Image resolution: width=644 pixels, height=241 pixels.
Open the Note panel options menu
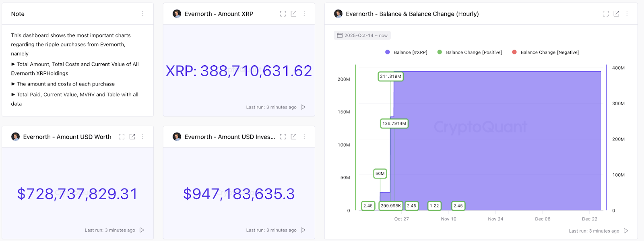pyautogui.click(x=143, y=14)
